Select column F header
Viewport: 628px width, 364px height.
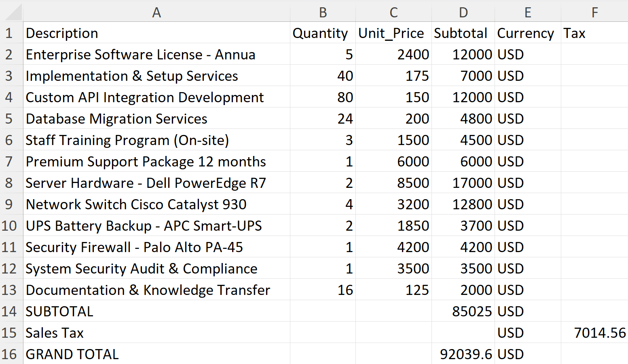[x=594, y=12]
